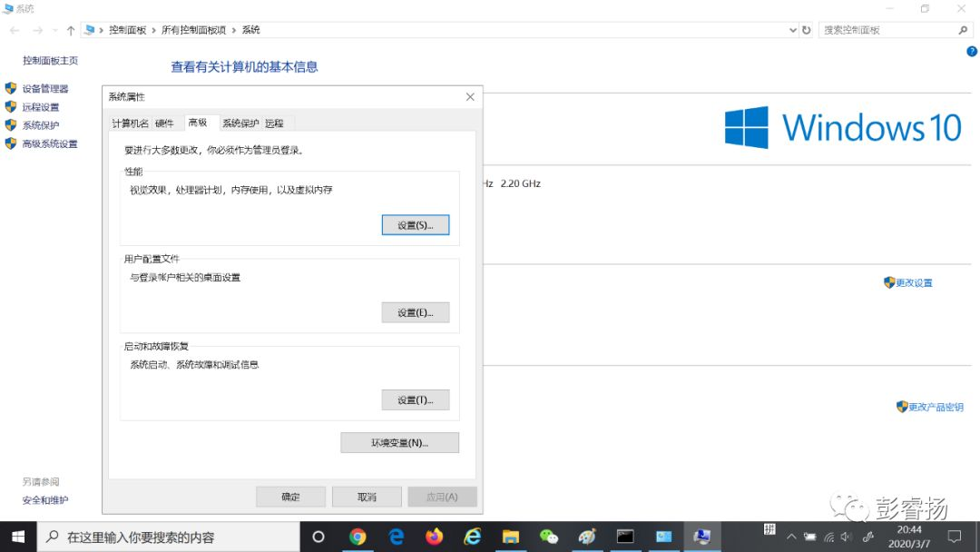Switch to Computer Name tab

[130, 123]
